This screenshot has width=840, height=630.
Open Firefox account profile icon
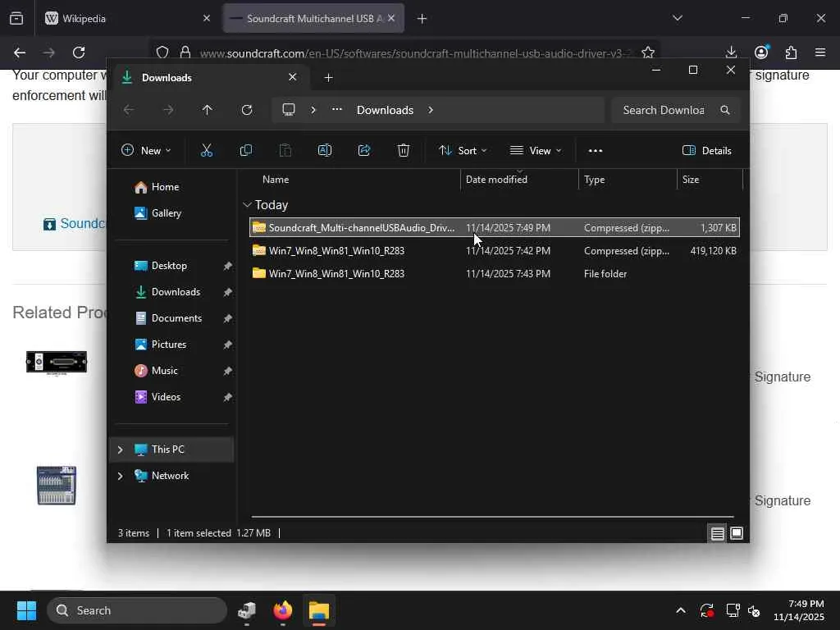760,52
